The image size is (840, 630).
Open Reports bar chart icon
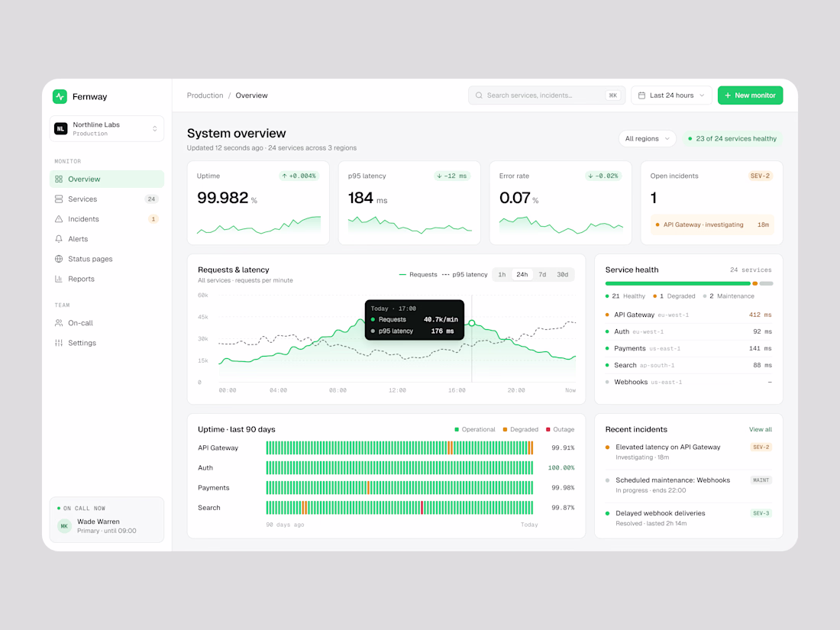(x=59, y=279)
